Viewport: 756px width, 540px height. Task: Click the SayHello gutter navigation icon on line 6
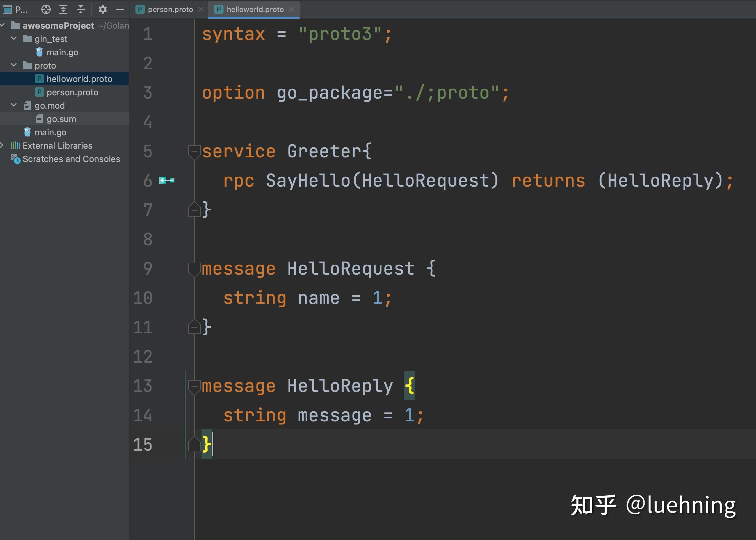point(166,180)
